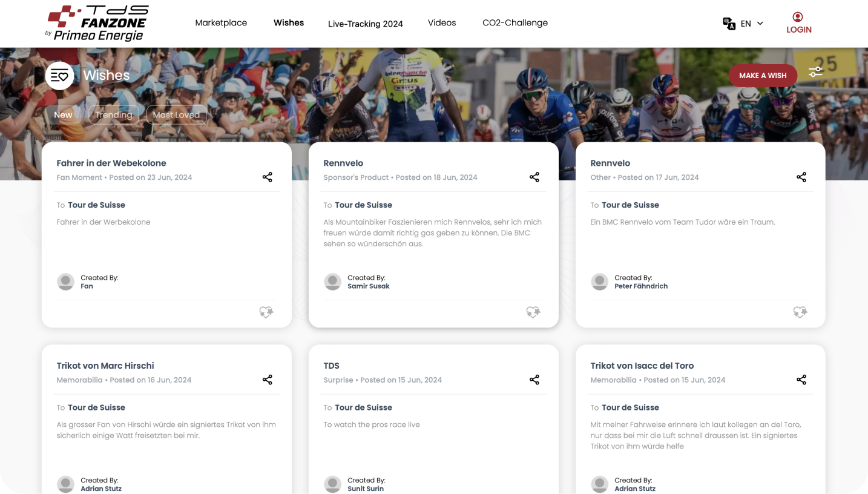Share Peter Fähndrich's Rennvelo wish

[x=801, y=177]
